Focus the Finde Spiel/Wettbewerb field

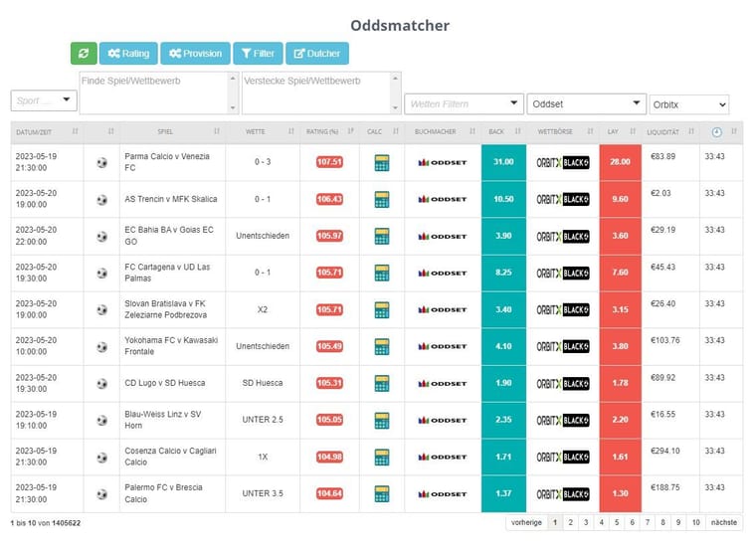coord(158,93)
